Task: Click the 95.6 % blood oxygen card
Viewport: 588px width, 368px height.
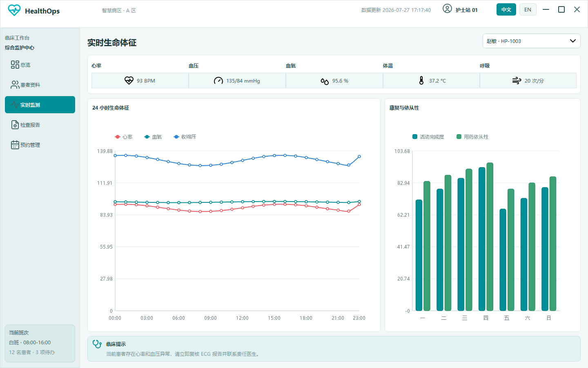Action: tap(334, 81)
